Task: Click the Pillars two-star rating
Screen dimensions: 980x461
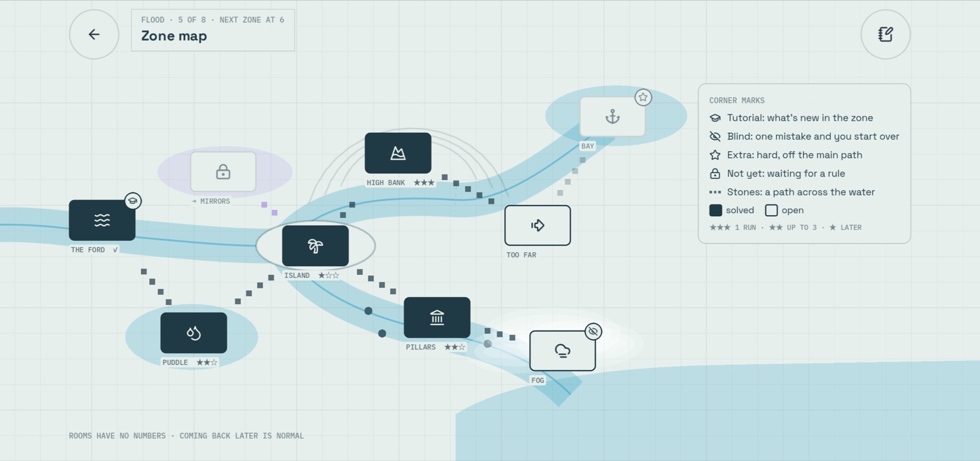Action: [x=454, y=347]
